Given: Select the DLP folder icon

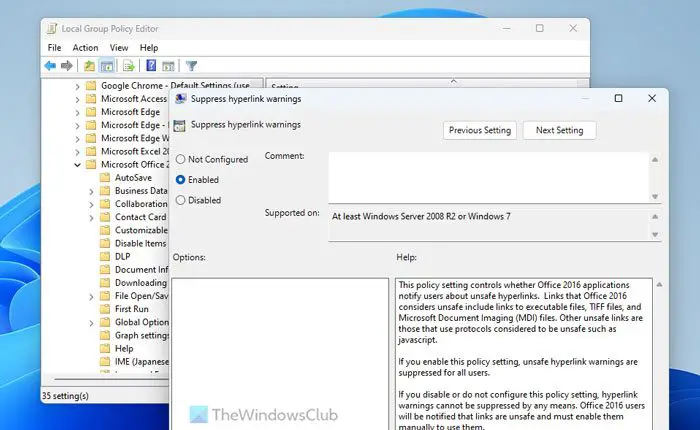Looking at the screenshot, I should coord(105,256).
